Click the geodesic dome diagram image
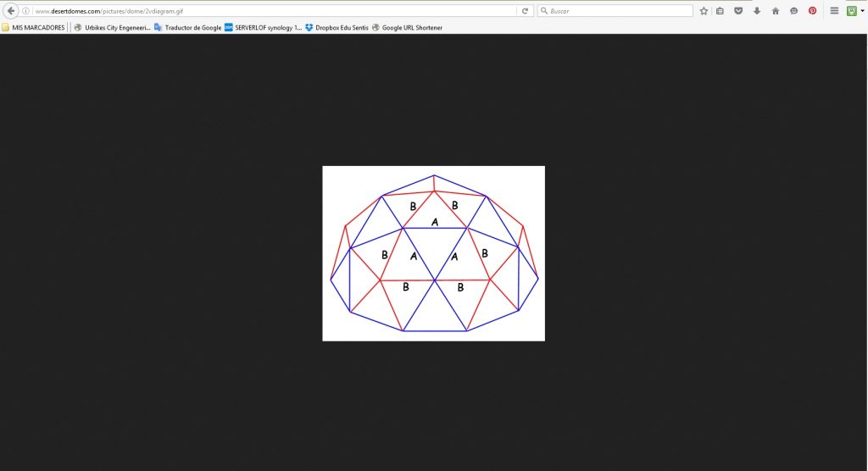This screenshot has height=471, width=868. [x=433, y=253]
